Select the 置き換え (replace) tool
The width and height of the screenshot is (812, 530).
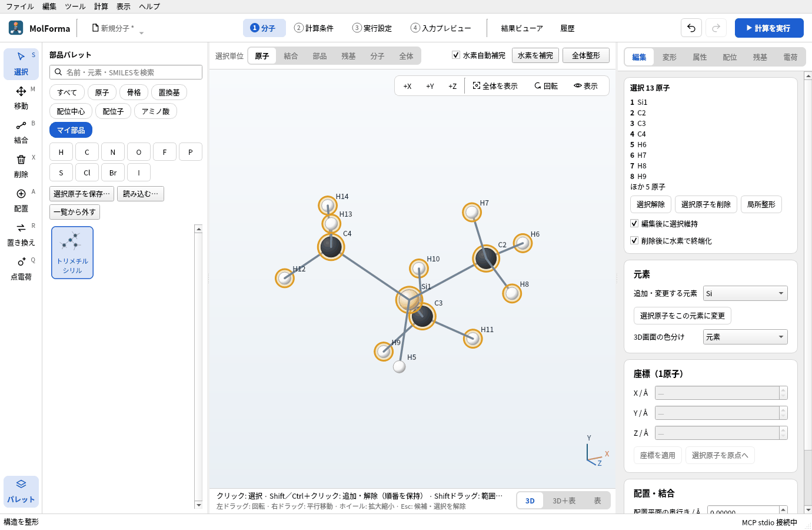click(x=21, y=234)
